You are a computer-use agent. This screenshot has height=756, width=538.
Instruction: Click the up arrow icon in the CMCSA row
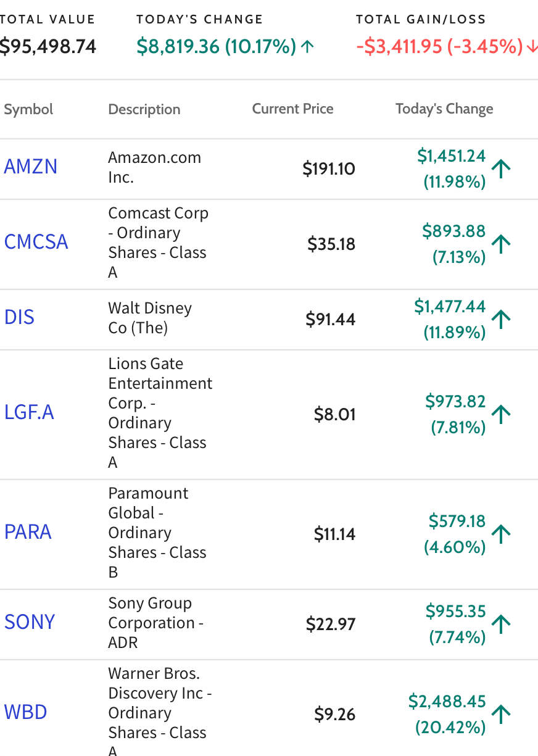502,243
